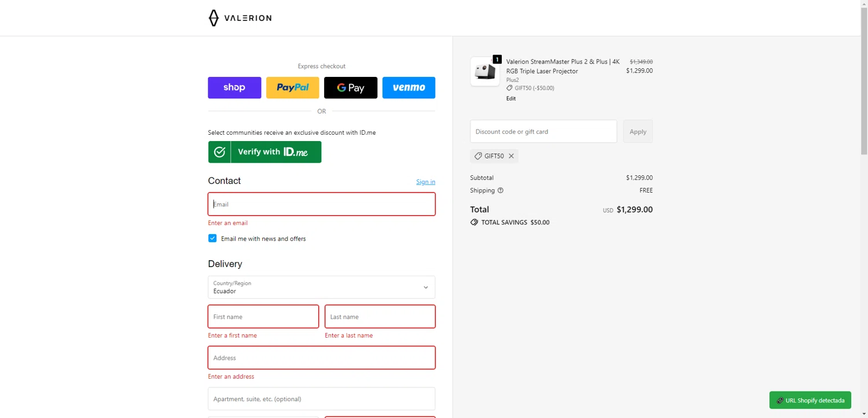The width and height of the screenshot is (868, 418).
Task: Open the Country/Region dropdown
Action: point(321,287)
